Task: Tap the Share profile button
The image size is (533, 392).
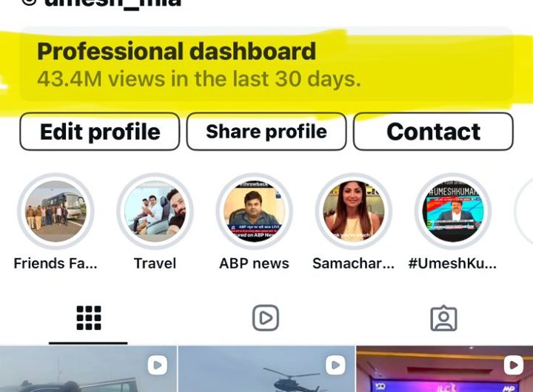Action: click(266, 132)
